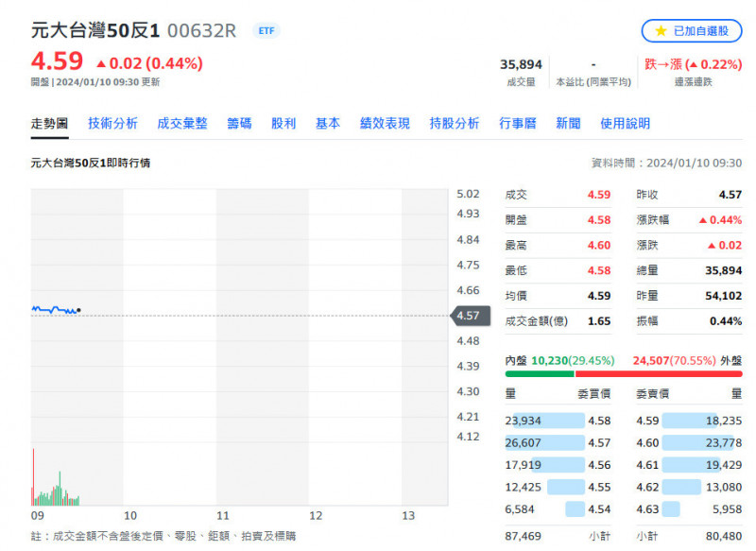
Task: Select the 新聞 tab
Action: click(569, 124)
